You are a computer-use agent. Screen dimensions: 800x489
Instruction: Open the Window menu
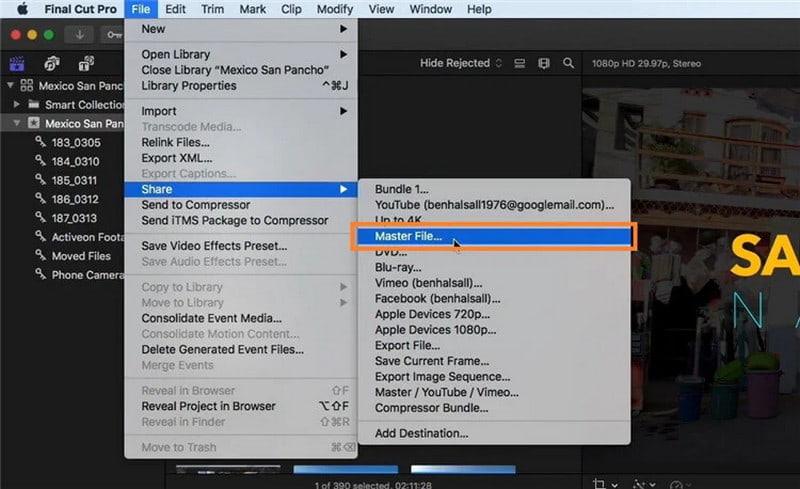pyautogui.click(x=431, y=9)
